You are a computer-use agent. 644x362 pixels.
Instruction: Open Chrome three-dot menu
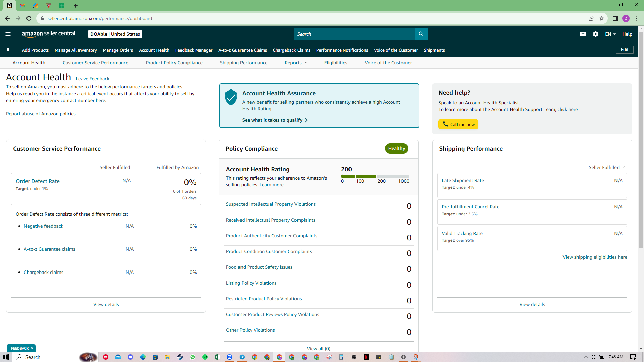click(637, 18)
